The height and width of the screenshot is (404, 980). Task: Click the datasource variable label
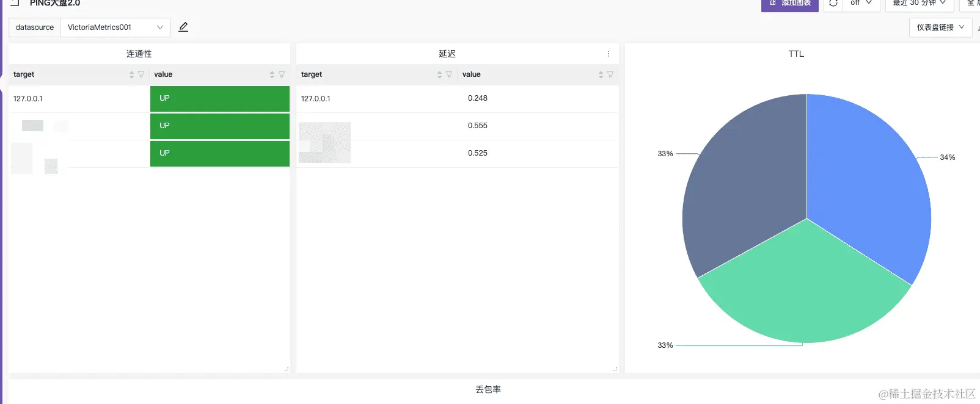point(35,27)
